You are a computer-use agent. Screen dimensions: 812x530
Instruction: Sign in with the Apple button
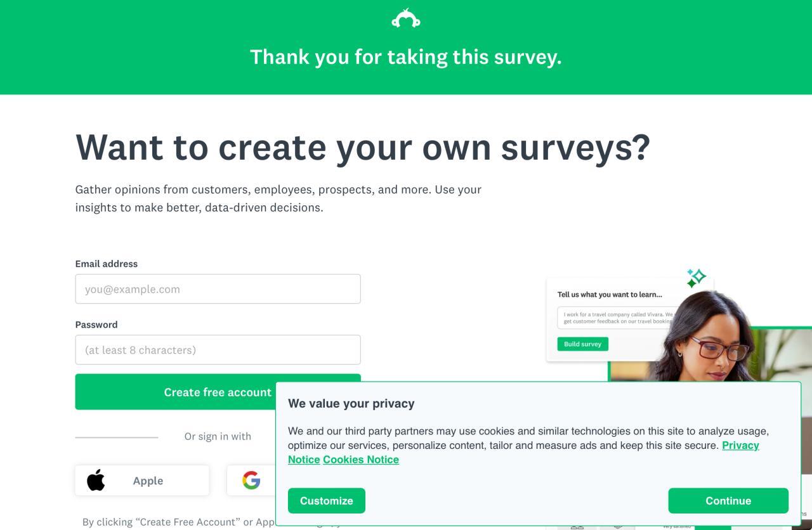(x=142, y=481)
